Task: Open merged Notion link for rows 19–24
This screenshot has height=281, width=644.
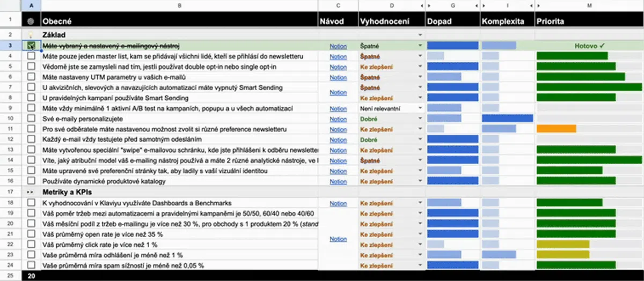Action: coord(338,239)
